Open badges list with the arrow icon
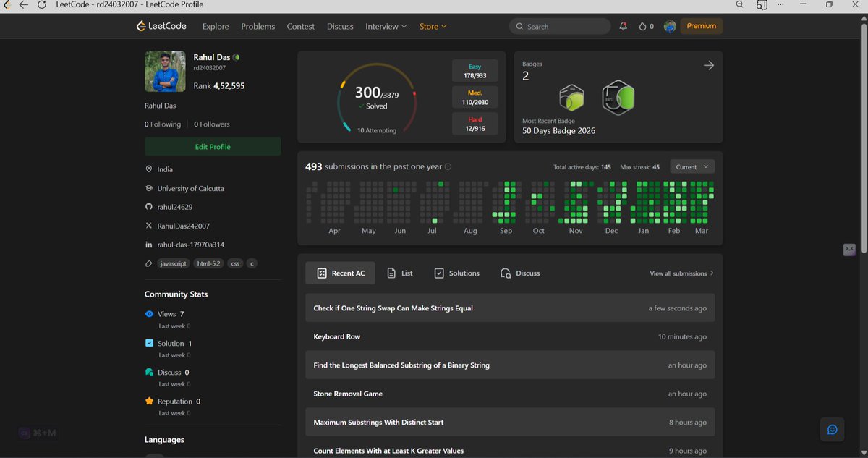This screenshot has height=458, width=868. (709, 65)
